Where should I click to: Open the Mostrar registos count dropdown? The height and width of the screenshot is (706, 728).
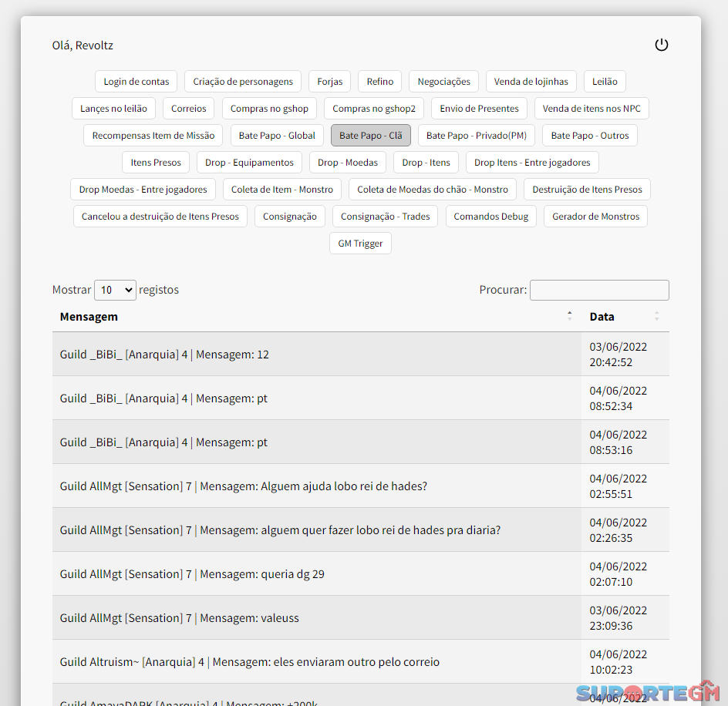point(115,290)
